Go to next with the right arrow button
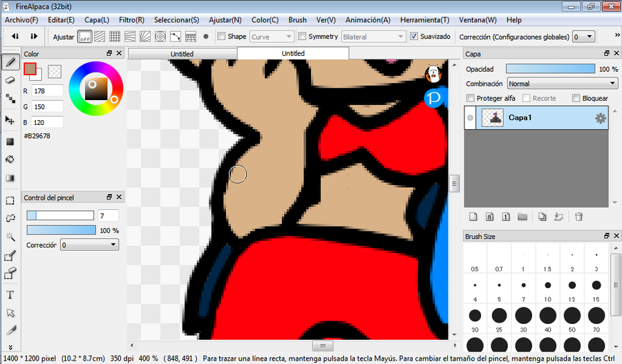 (x=34, y=36)
